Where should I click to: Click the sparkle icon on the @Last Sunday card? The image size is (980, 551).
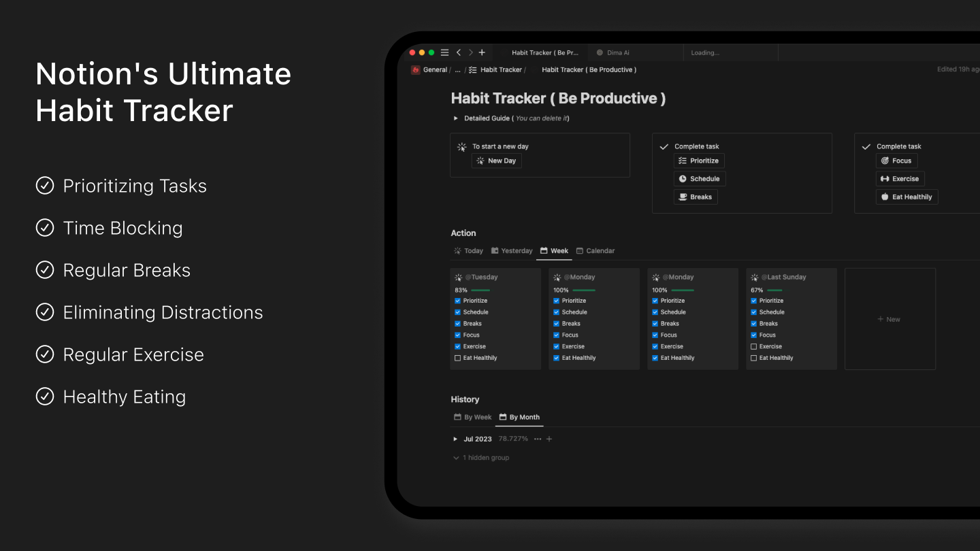(x=755, y=277)
